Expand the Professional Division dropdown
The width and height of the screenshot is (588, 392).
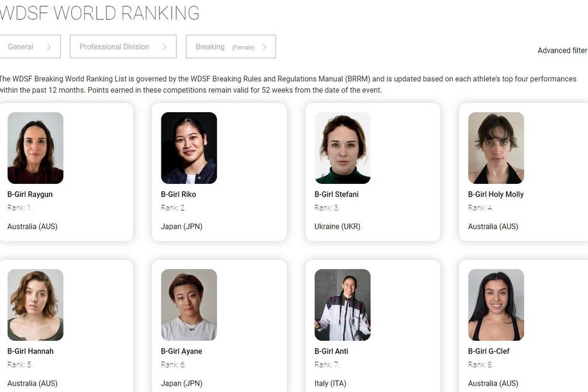[x=123, y=47]
